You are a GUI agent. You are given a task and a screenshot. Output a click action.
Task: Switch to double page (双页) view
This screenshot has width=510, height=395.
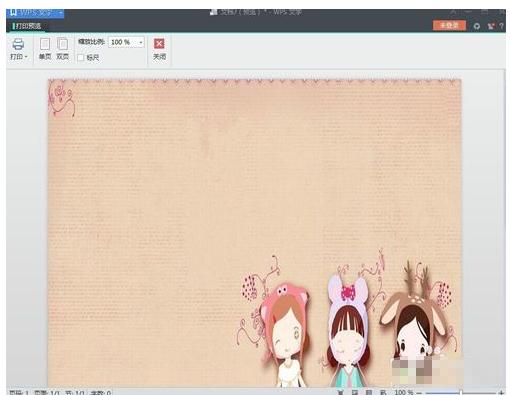(62, 49)
